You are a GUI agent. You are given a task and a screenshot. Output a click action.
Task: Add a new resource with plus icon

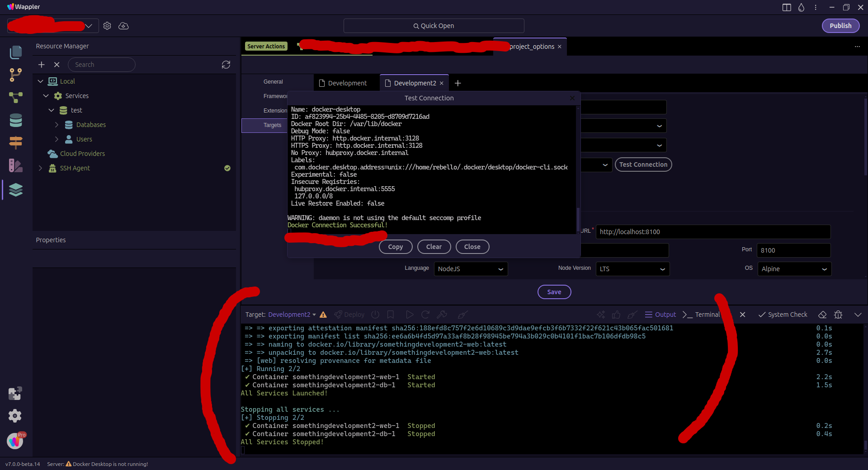[x=42, y=65]
